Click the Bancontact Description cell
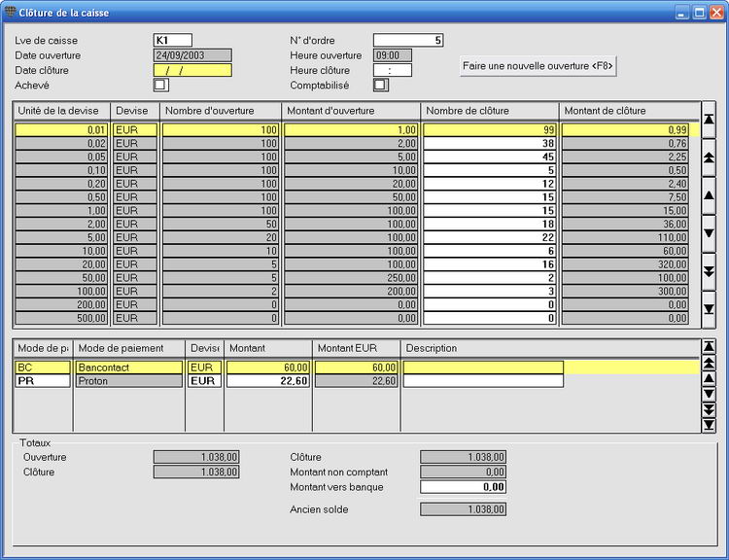This screenshot has width=729, height=560. coord(483,367)
